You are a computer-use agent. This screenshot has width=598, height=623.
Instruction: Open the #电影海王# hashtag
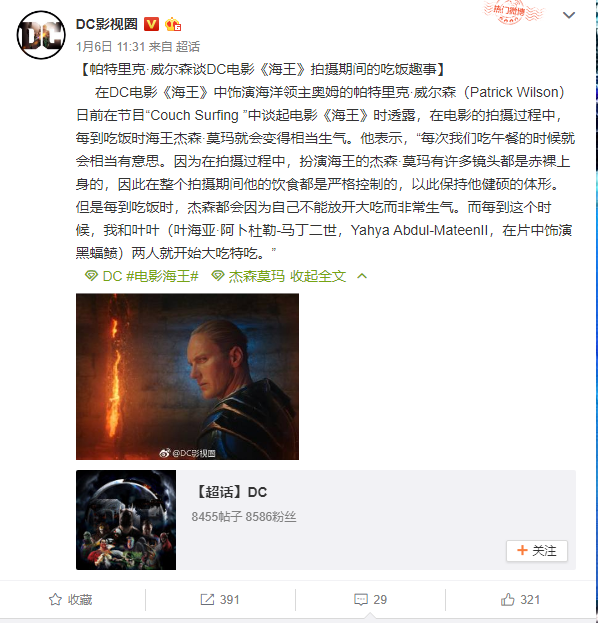162,276
